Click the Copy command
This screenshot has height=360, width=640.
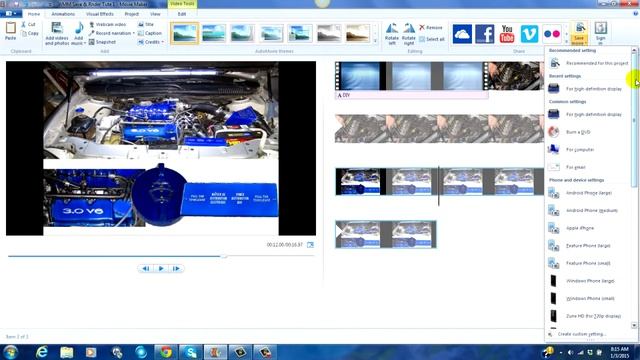[30, 33]
